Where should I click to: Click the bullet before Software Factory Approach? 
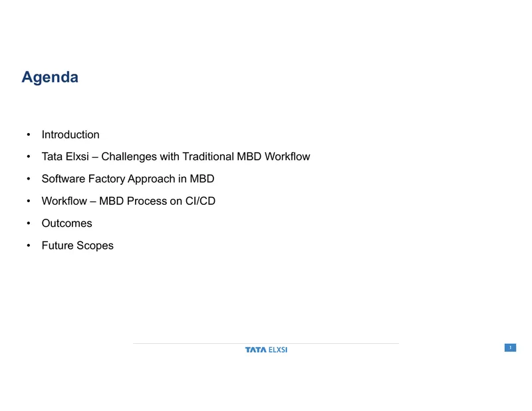point(29,179)
